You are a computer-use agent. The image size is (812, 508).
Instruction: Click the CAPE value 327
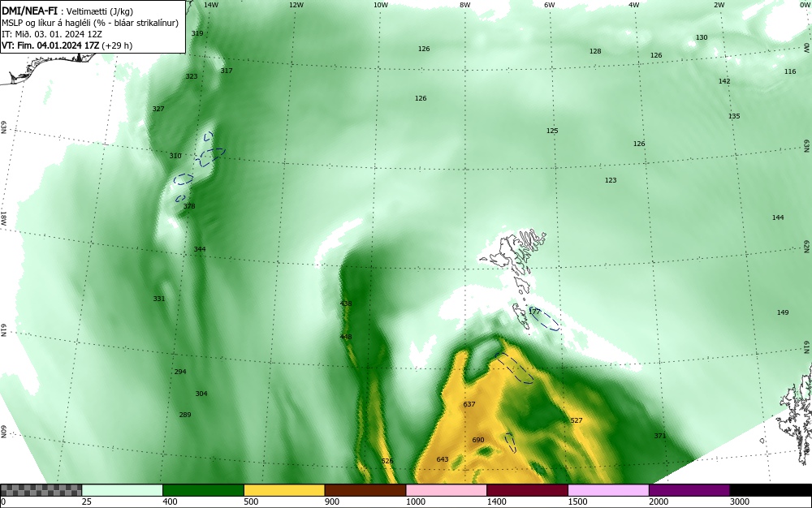click(158, 110)
